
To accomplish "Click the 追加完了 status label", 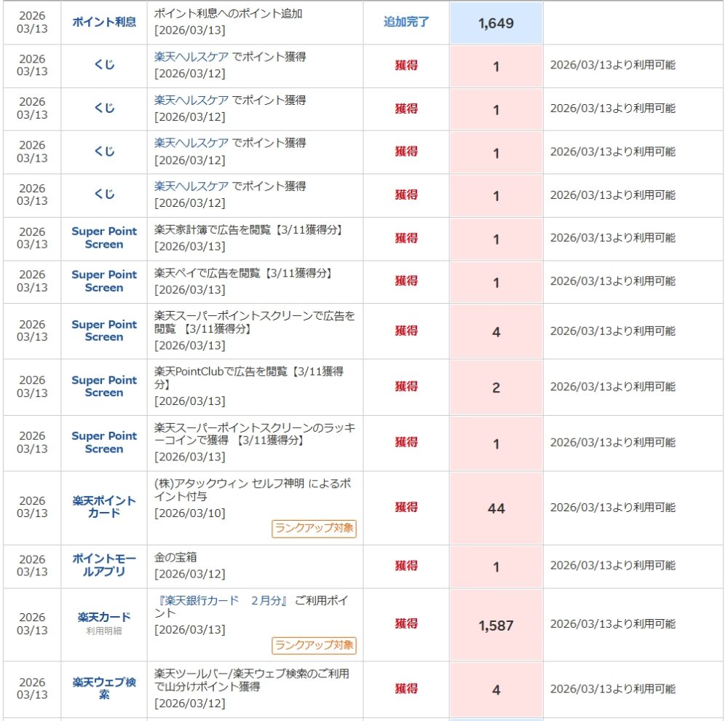I will pyautogui.click(x=406, y=22).
